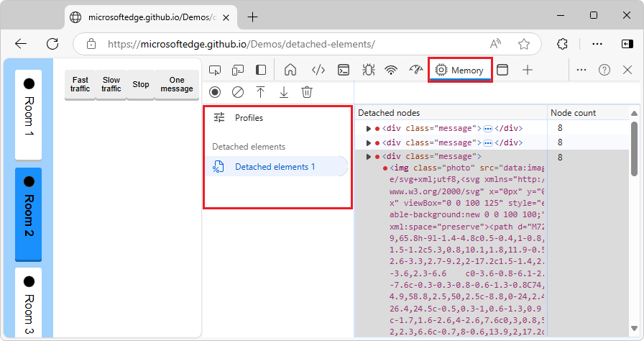Click the Save profile download arrow
The image size is (644, 341).
[284, 92]
